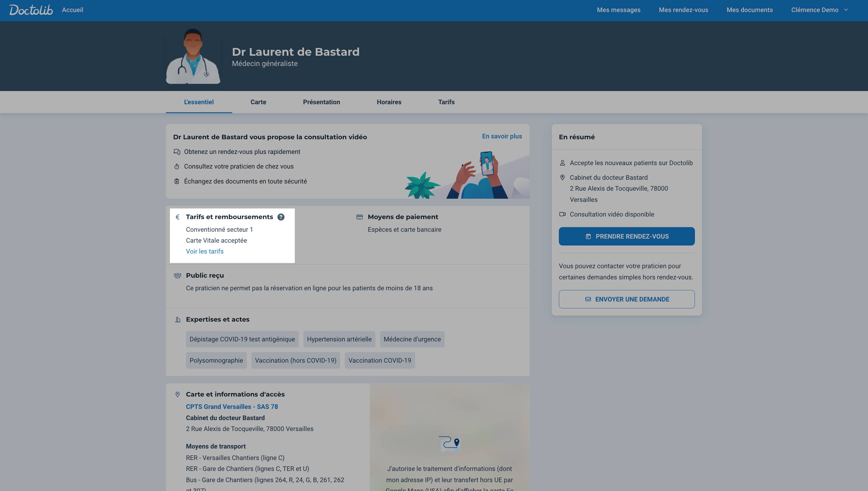The image size is (868, 491).
Task: Click the location pin icon in En résumé
Action: coord(562,178)
